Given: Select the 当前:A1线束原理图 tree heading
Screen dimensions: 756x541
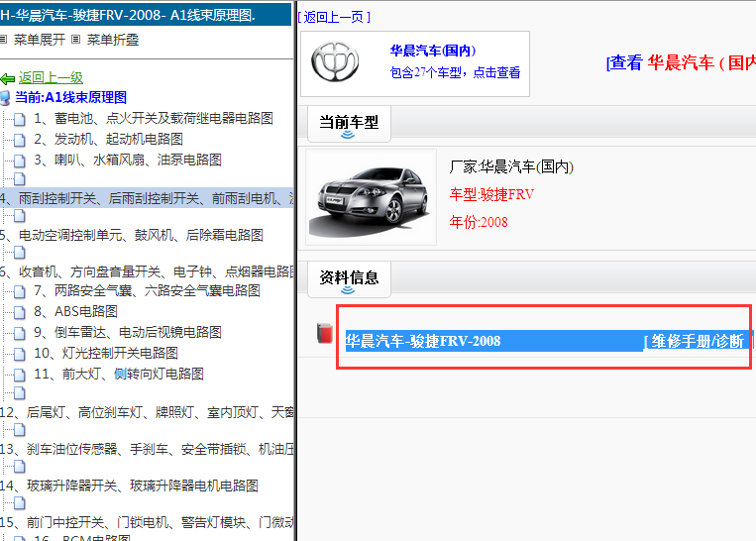Looking at the screenshot, I should coord(70,97).
